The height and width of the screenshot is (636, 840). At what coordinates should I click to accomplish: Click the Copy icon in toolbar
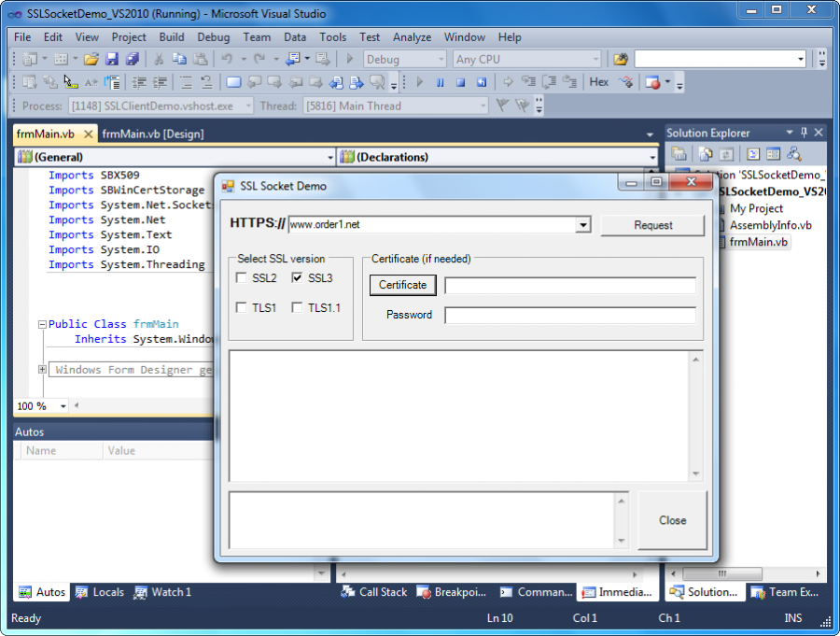[179, 59]
